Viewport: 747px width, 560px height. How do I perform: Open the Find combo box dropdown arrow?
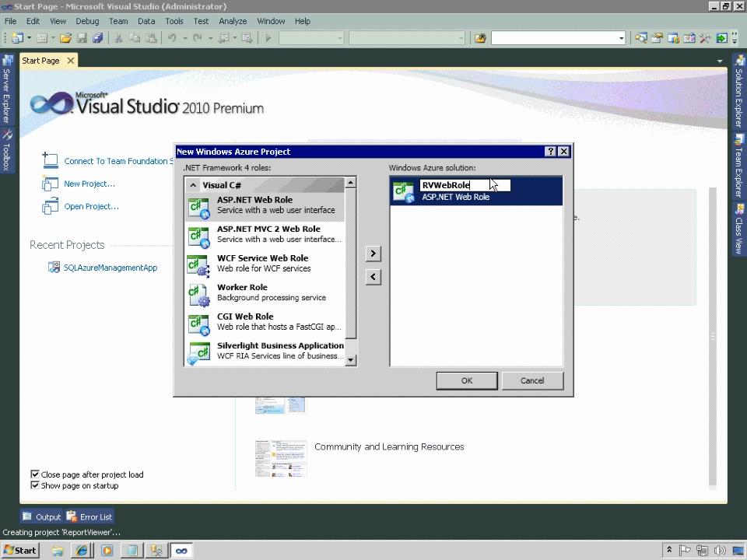621,38
